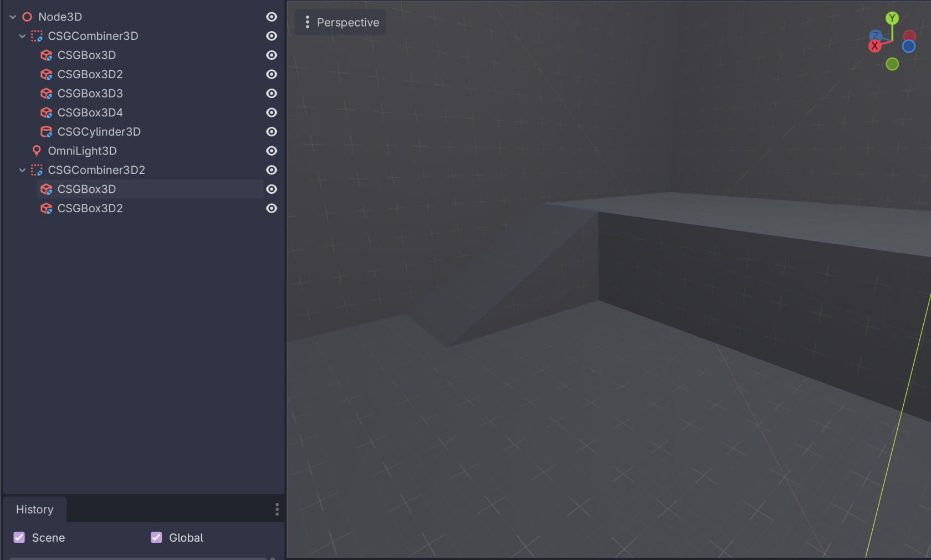Hide the OmniLight3D node

click(271, 151)
